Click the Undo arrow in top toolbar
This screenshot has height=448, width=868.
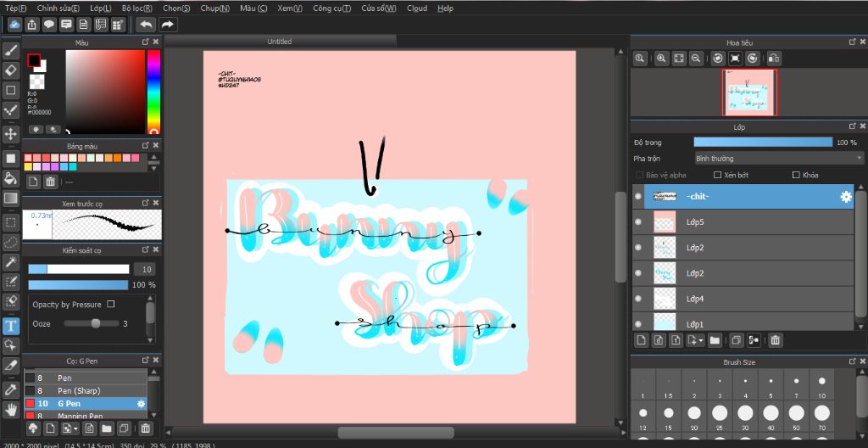[x=147, y=25]
